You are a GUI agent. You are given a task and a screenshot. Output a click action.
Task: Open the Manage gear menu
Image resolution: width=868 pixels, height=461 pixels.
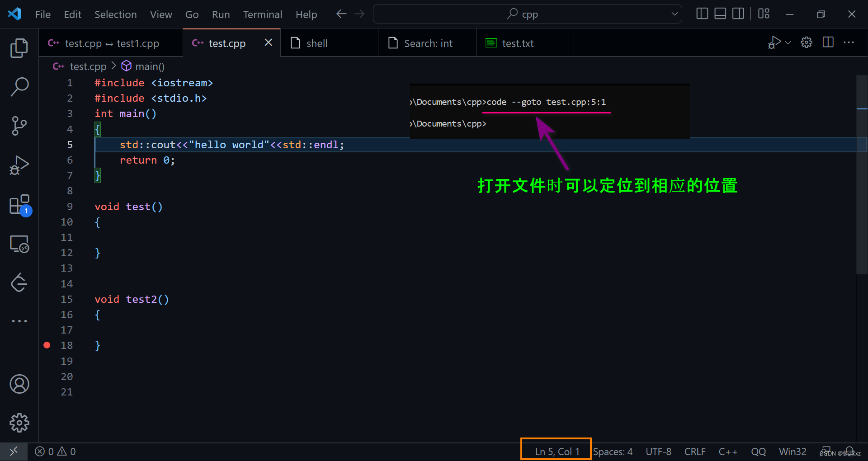click(x=19, y=423)
